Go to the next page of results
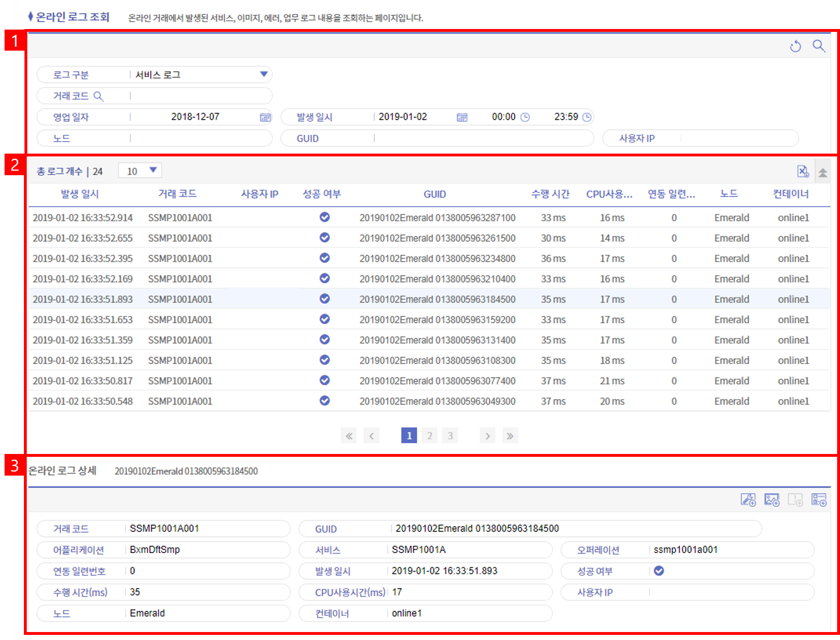The height and width of the screenshot is (640, 840). (x=487, y=436)
